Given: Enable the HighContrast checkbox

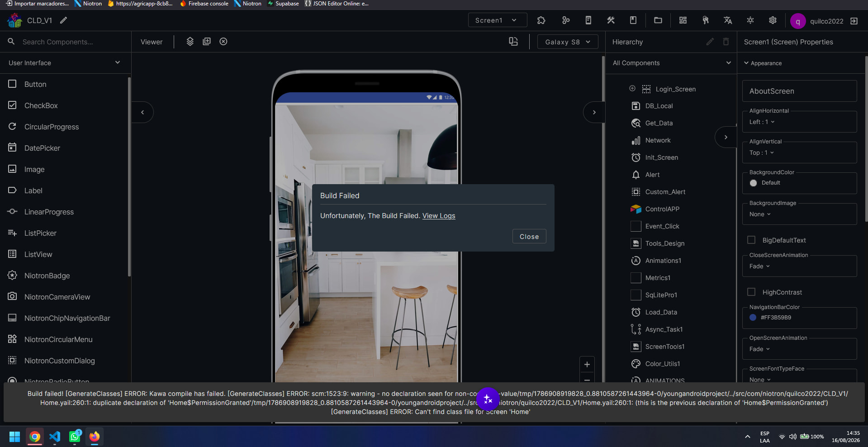Looking at the screenshot, I should (x=751, y=292).
